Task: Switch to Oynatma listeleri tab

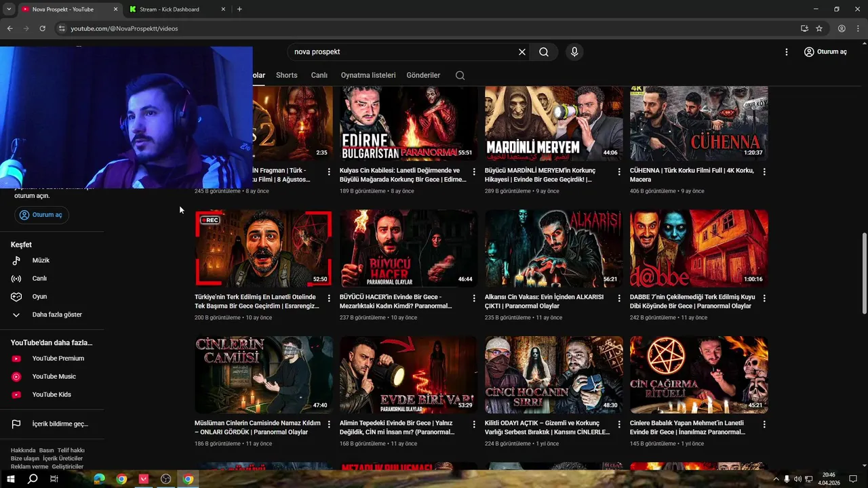Action: click(x=368, y=75)
